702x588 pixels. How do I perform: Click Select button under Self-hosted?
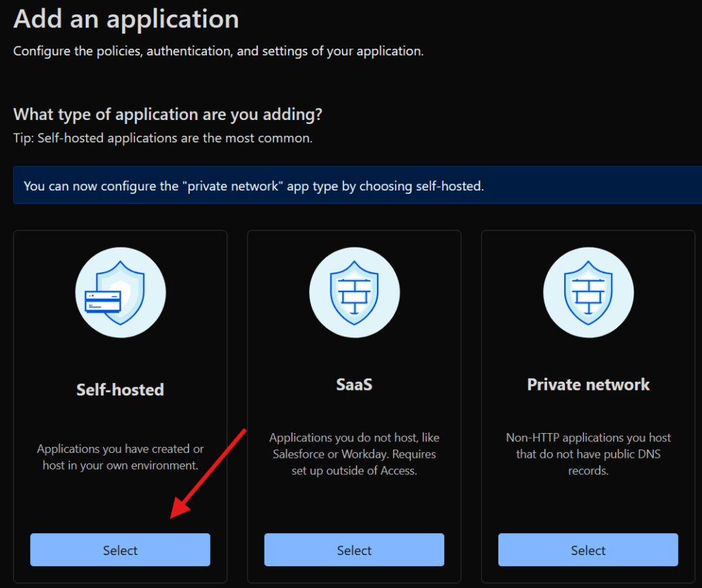click(x=120, y=550)
